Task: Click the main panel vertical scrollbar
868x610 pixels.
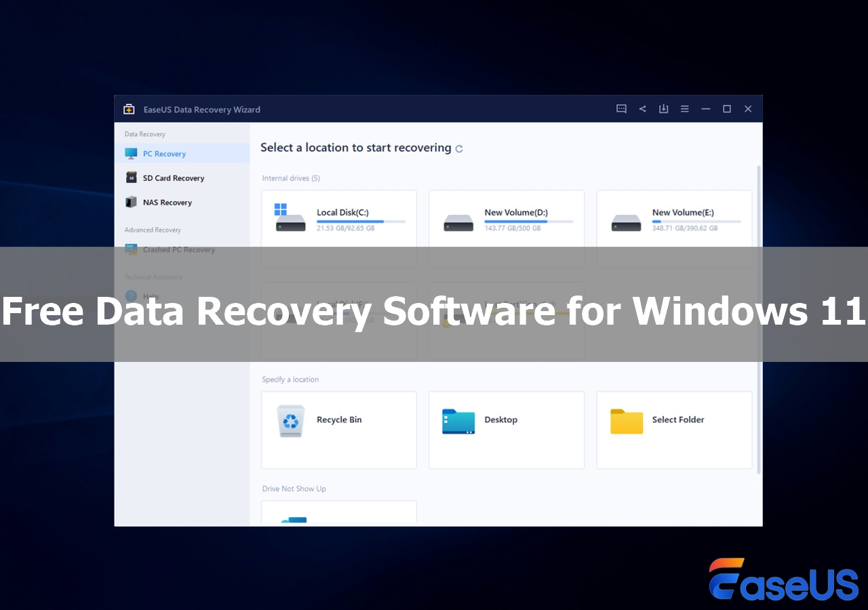Action: 759,319
